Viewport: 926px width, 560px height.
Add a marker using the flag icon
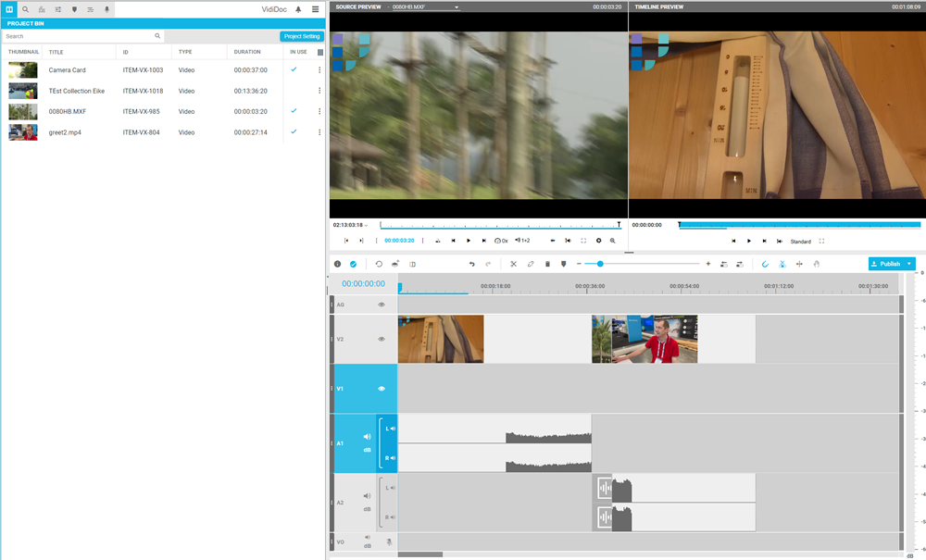pos(562,264)
